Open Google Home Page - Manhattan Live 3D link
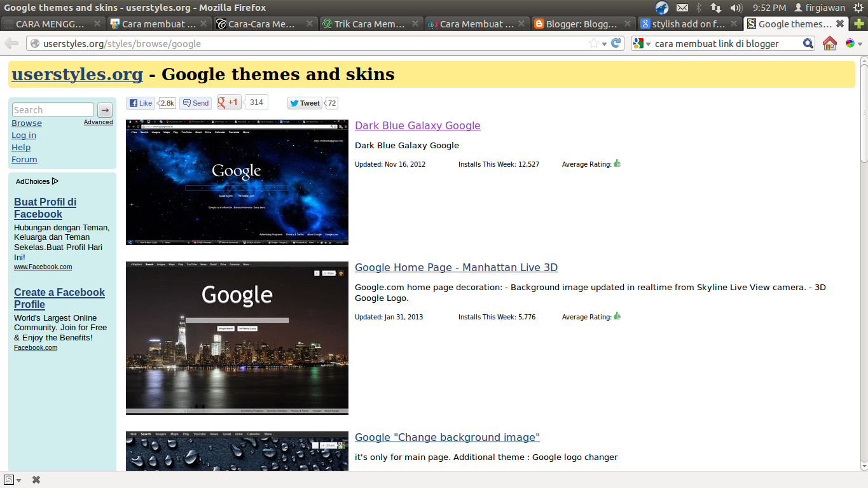This screenshot has height=488, width=868. (x=456, y=268)
